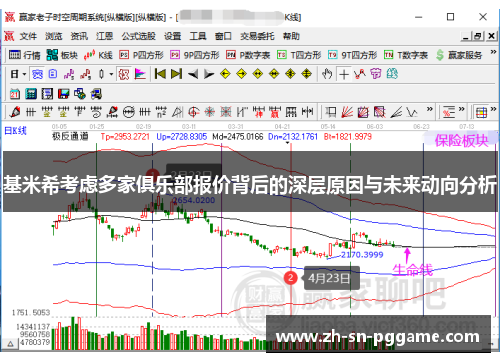Select the red crosshair circle tool
500x362 pixels.
click(x=194, y=112)
